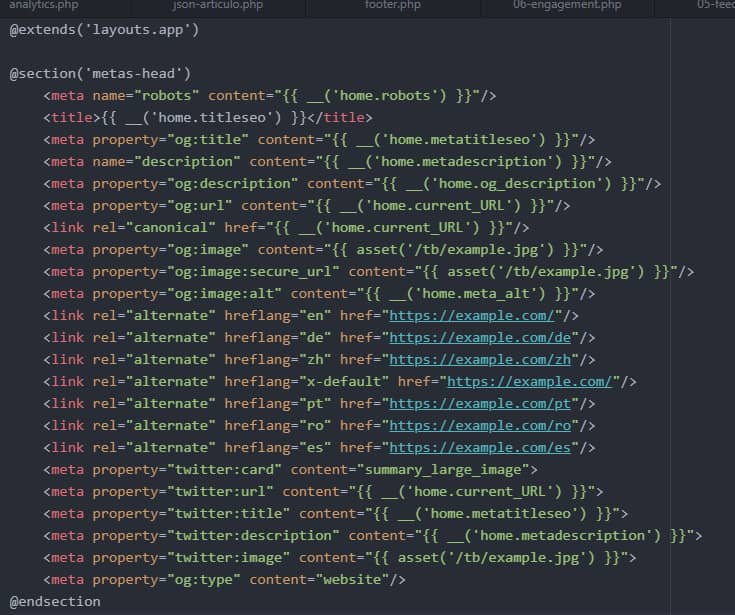The image size is (735, 615).
Task: Select the footer.php tab
Action: [393, 5]
